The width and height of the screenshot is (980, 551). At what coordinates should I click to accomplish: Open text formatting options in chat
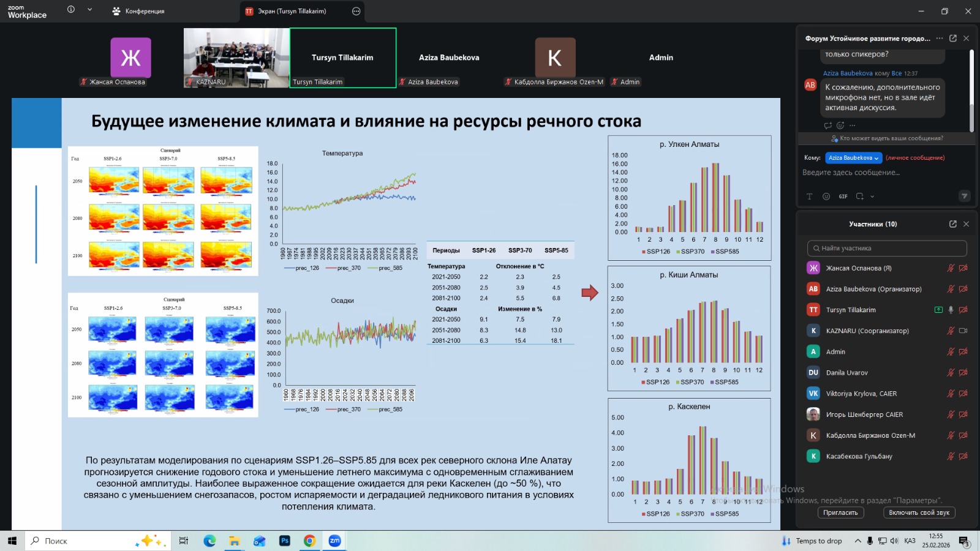click(x=809, y=197)
